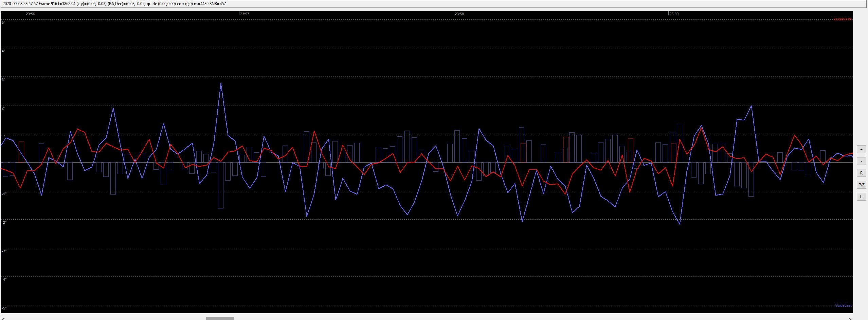The image size is (868, 320).
Task: Click the plus zoom-in button
Action: (x=861, y=149)
